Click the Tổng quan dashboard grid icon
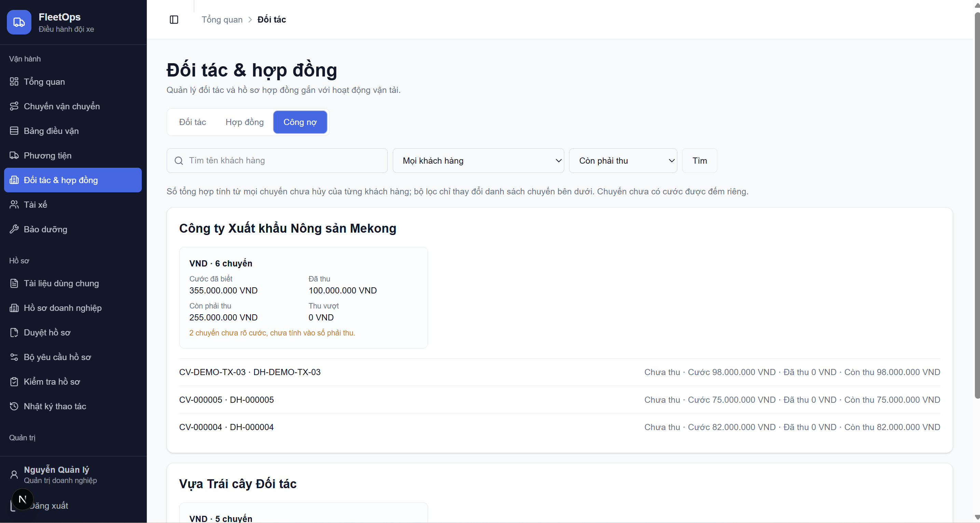 pos(14,81)
